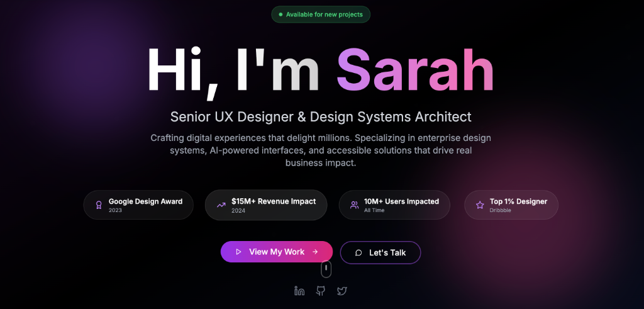Open the GitHub profile icon
This screenshot has height=309, width=644.
(x=321, y=291)
